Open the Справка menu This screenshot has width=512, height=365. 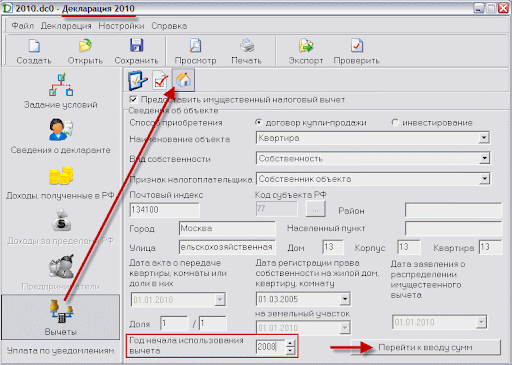pyautogui.click(x=169, y=26)
